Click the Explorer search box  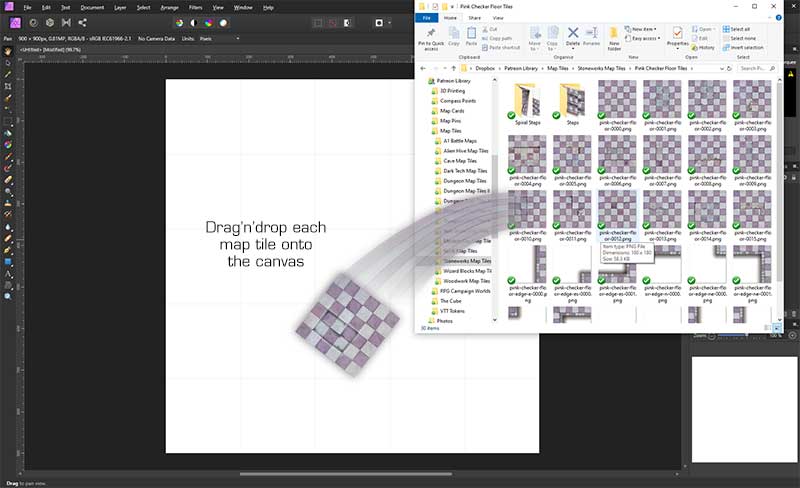pyautogui.click(x=758, y=68)
